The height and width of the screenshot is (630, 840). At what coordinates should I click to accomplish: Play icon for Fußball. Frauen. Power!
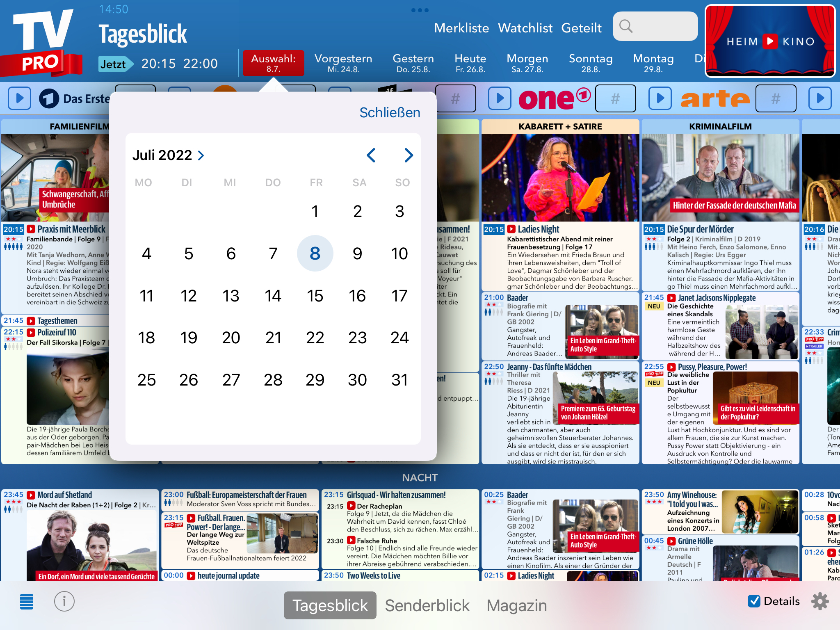[191, 518]
